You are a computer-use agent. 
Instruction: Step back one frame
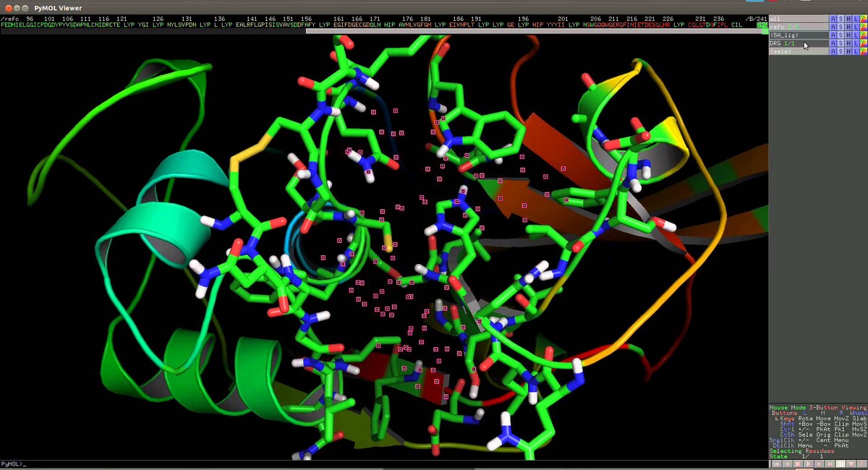pyautogui.click(x=787, y=464)
